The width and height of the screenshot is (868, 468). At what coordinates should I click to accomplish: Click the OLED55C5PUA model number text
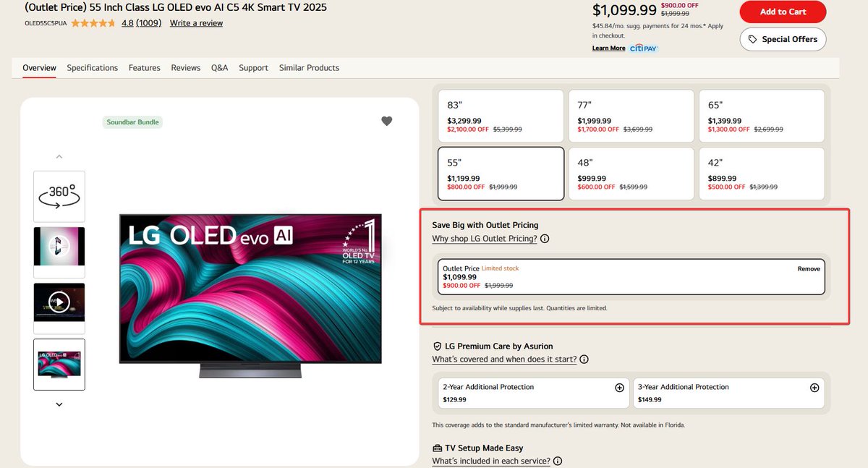point(46,23)
